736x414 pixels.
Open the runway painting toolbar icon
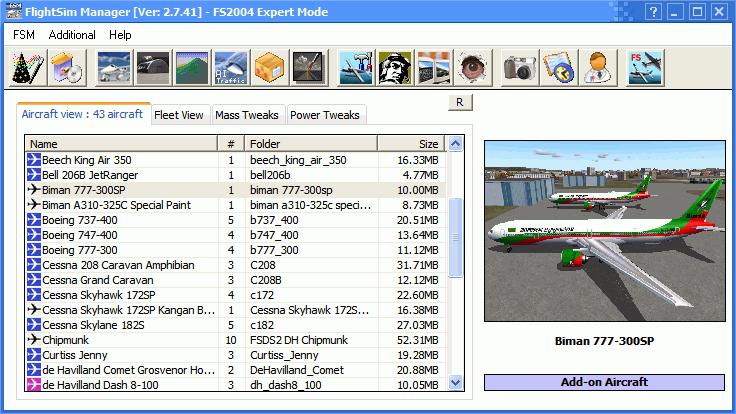[x=309, y=68]
